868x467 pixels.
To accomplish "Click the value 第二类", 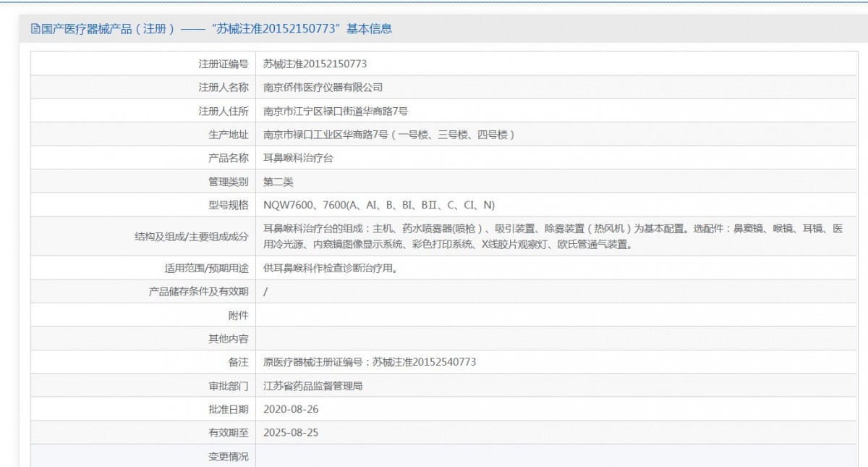I will pos(278,182).
